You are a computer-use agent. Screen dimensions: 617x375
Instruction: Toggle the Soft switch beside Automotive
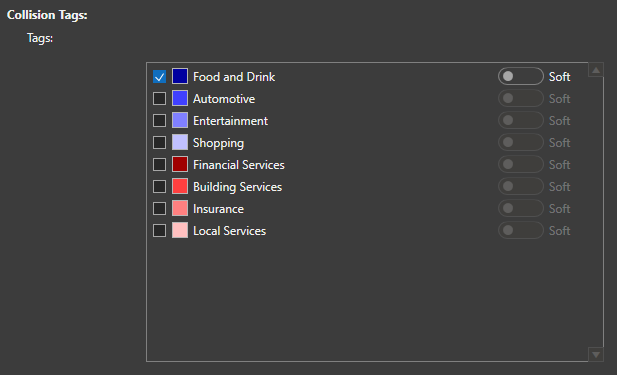[521, 98]
